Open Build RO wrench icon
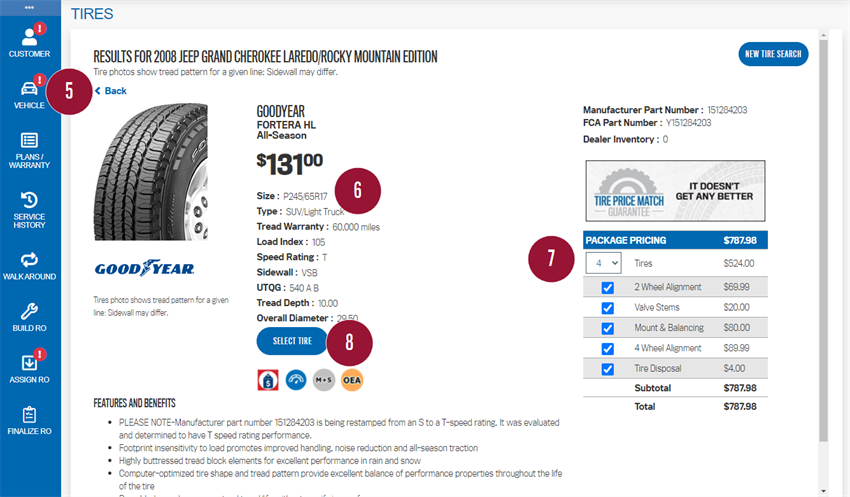The height and width of the screenshot is (497, 850). (x=29, y=311)
